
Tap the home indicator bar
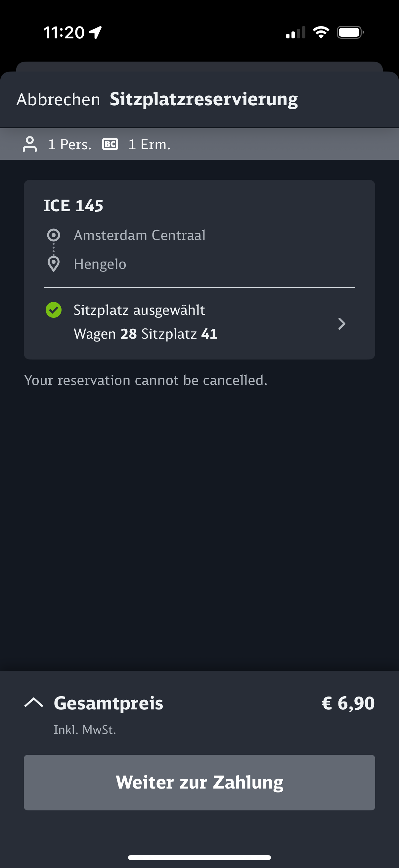click(199, 857)
